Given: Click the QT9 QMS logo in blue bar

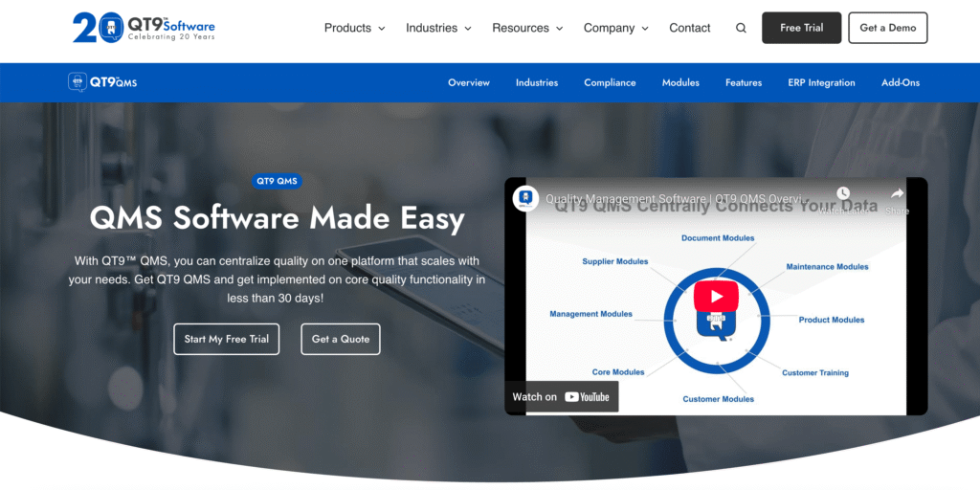Looking at the screenshot, I should (102, 82).
